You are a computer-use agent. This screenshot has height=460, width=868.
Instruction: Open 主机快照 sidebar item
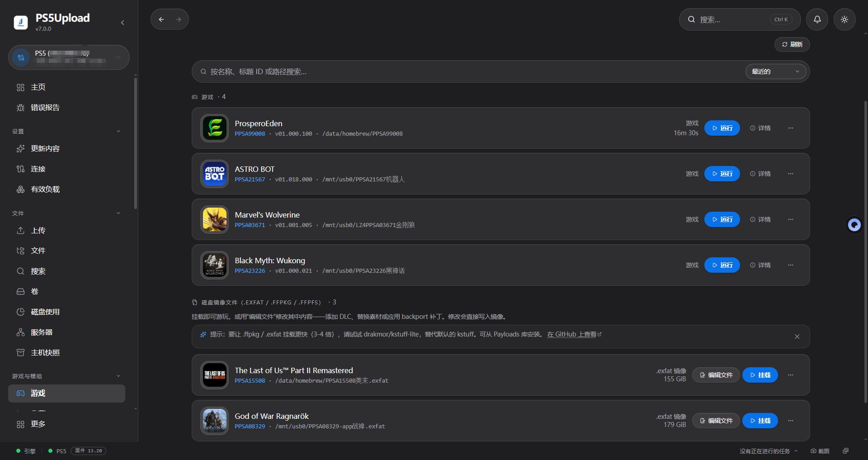tap(66, 353)
